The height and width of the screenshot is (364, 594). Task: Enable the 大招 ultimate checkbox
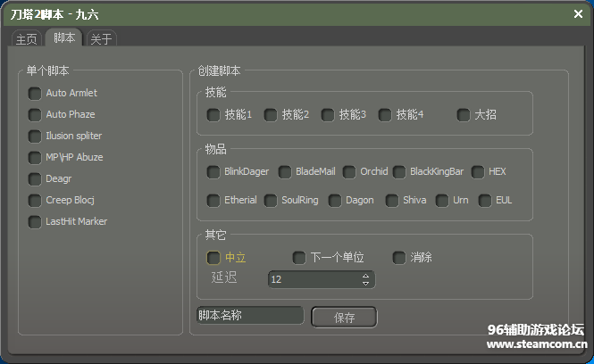point(464,114)
